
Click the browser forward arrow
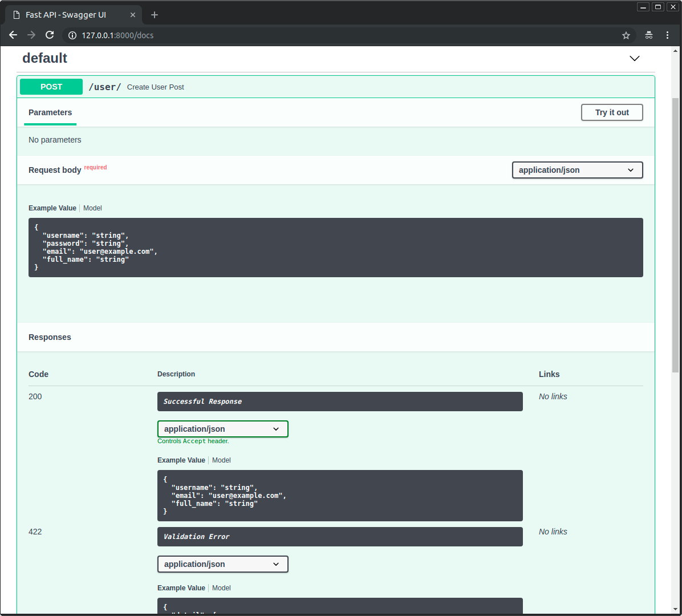[x=31, y=35]
